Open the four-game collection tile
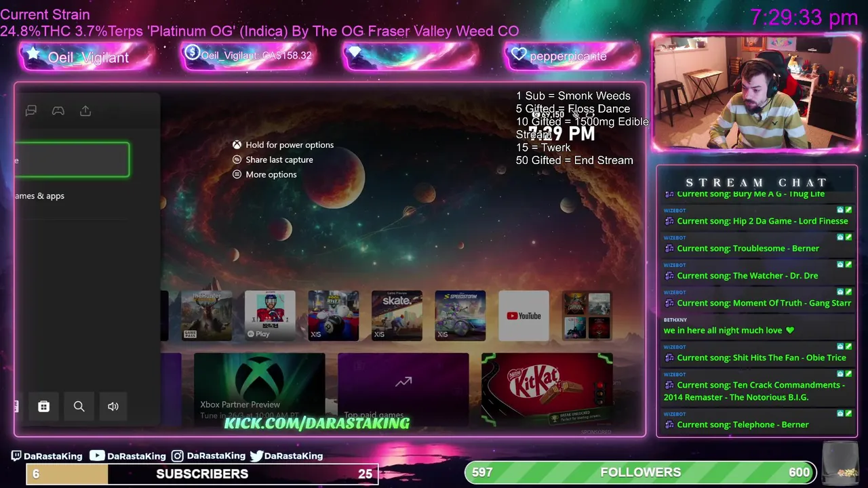This screenshot has height=488, width=868. (x=587, y=316)
